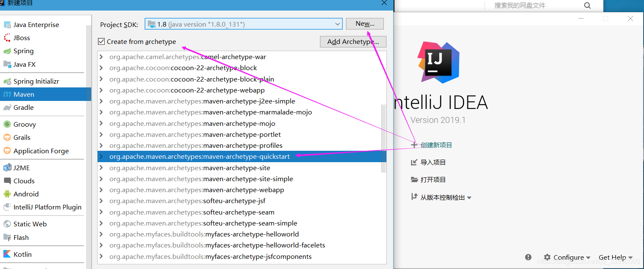Click the IntelliJ IDEA logo
The width and height of the screenshot is (644, 269).
(438, 62)
